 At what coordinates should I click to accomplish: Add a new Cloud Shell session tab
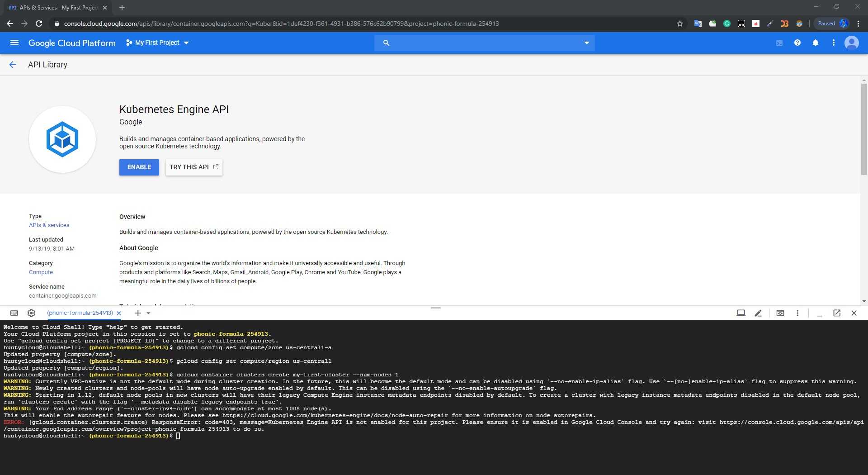point(138,313)
